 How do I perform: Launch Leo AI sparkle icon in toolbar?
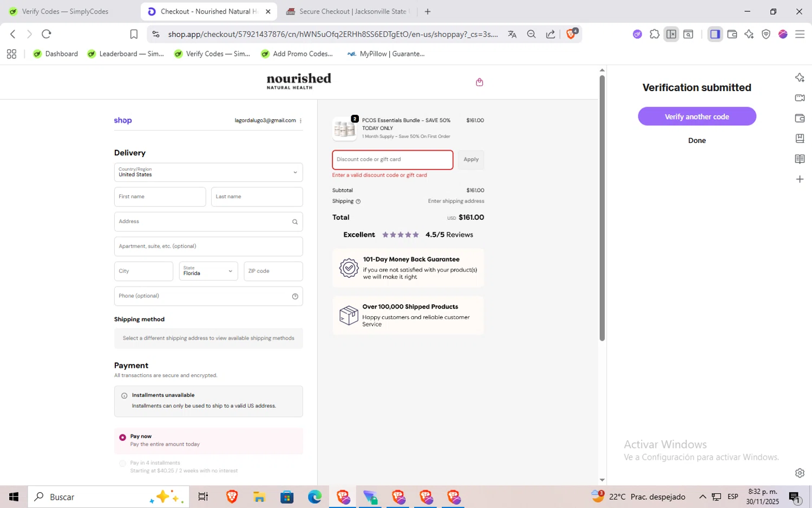749,34
